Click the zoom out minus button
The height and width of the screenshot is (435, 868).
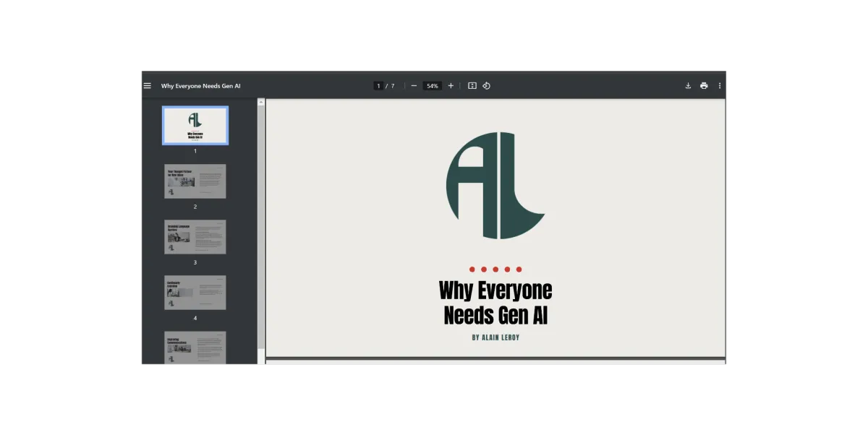(x=414, y=86)
